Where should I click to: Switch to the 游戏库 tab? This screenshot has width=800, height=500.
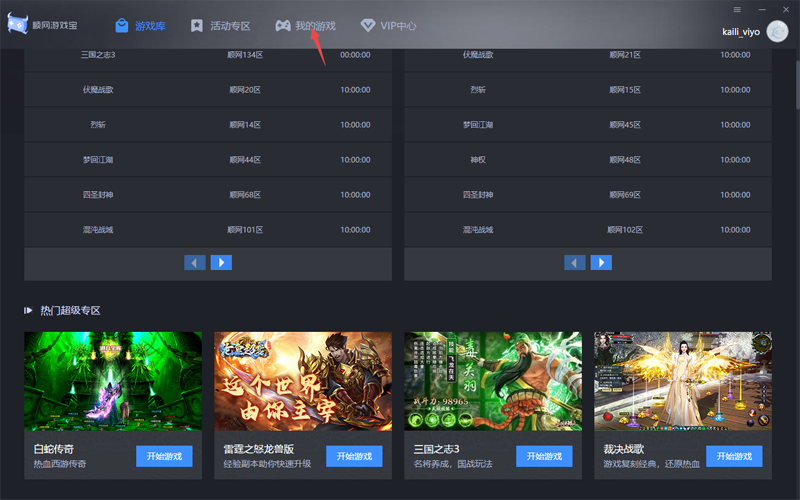(x=140, y=26)
